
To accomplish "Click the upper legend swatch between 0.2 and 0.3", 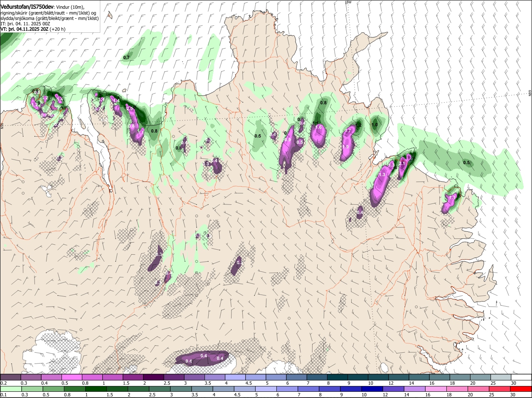I will pyautogui.click(x=10, y=377).
